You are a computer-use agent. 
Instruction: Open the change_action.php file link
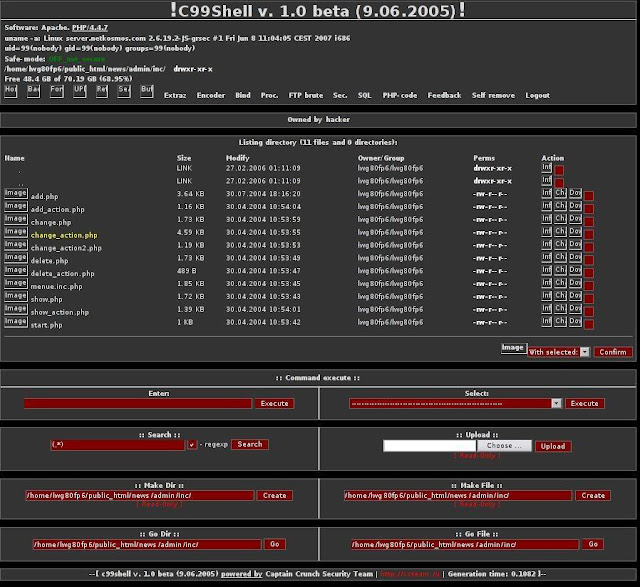tap(64, 235)
